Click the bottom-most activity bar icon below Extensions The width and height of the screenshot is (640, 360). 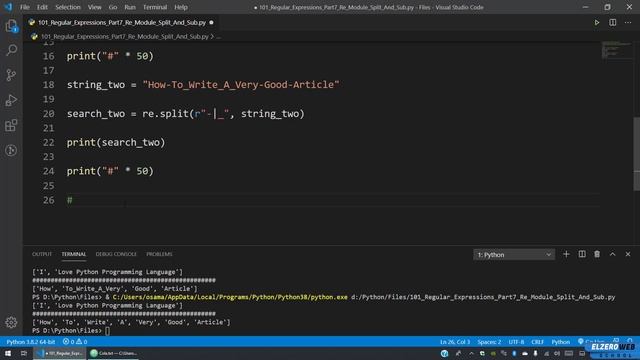coord(11,150)
